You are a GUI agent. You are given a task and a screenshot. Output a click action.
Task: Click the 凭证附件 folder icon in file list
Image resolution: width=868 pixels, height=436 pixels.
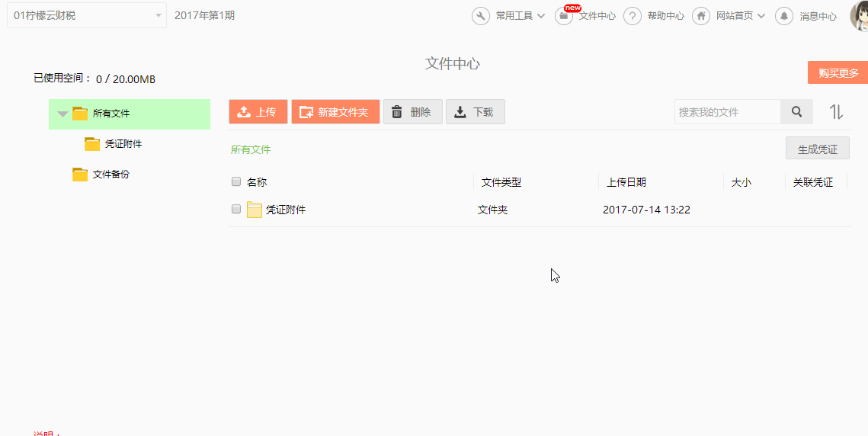click(254, 210)
